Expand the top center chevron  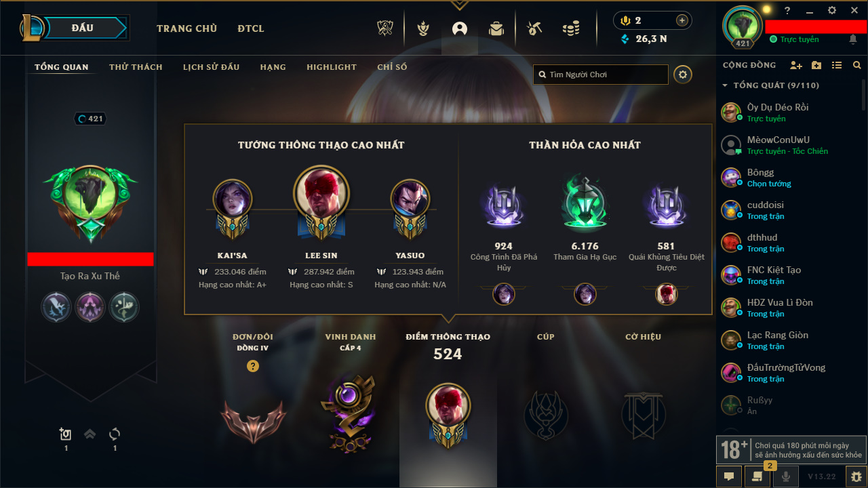(460, 5)
